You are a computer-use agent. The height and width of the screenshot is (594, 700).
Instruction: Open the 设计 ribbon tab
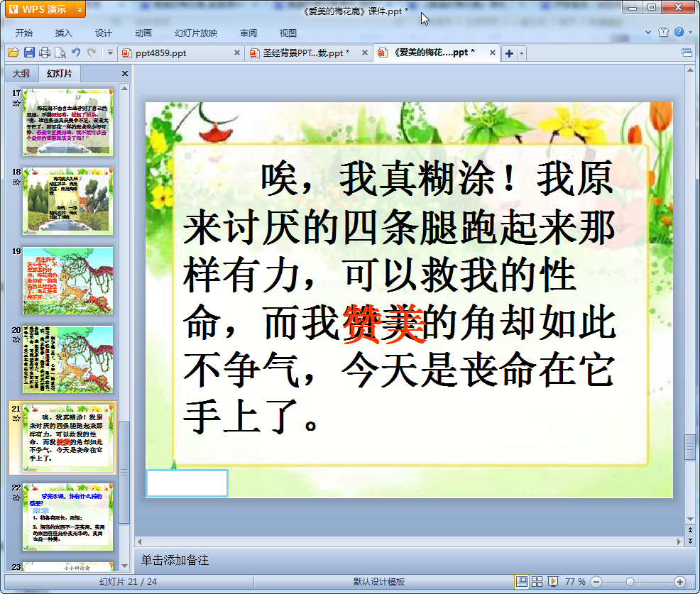coord(103,33)
